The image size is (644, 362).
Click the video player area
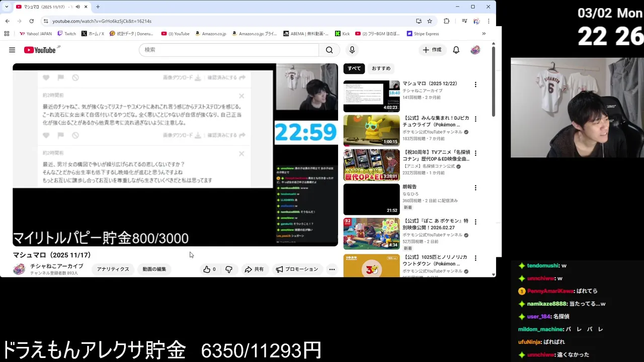coord(175,155)
